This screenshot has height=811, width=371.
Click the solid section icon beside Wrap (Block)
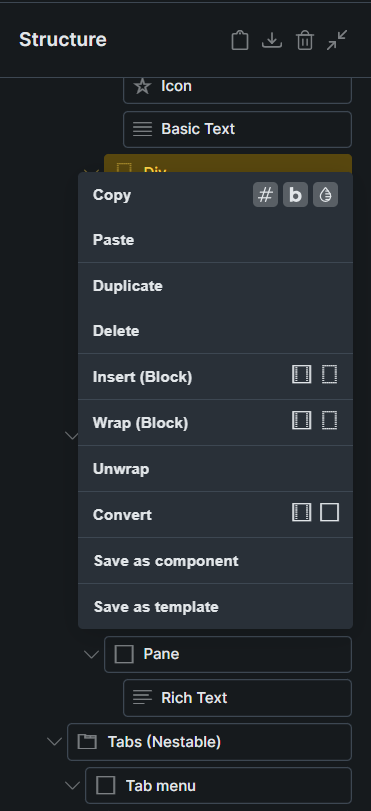click(302, 420)
